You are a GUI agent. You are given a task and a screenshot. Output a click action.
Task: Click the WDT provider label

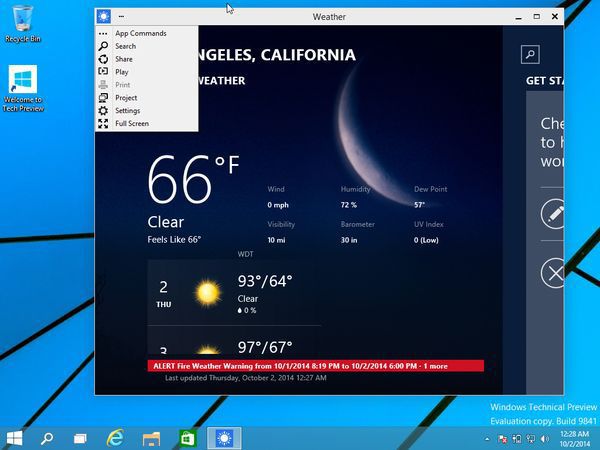pos(245,254)
